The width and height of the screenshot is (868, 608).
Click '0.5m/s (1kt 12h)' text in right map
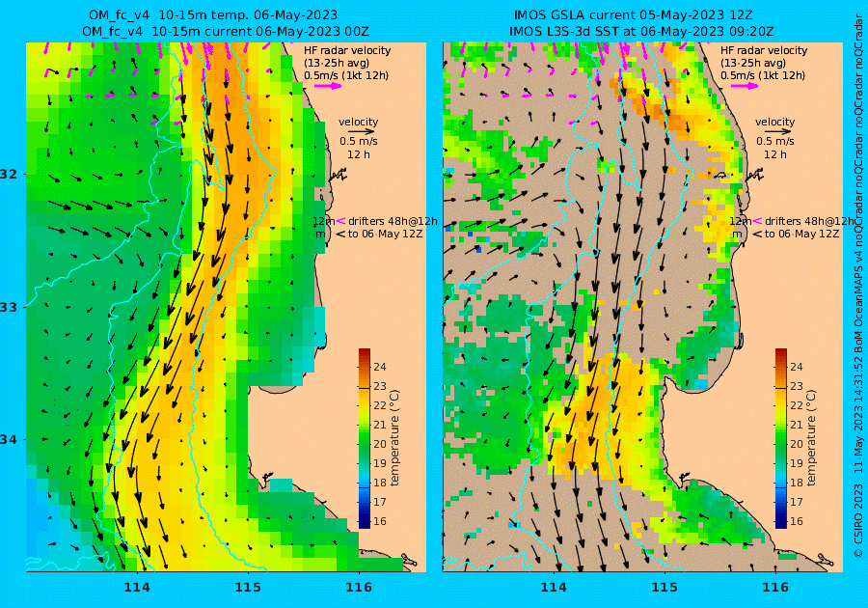(762, 76)
